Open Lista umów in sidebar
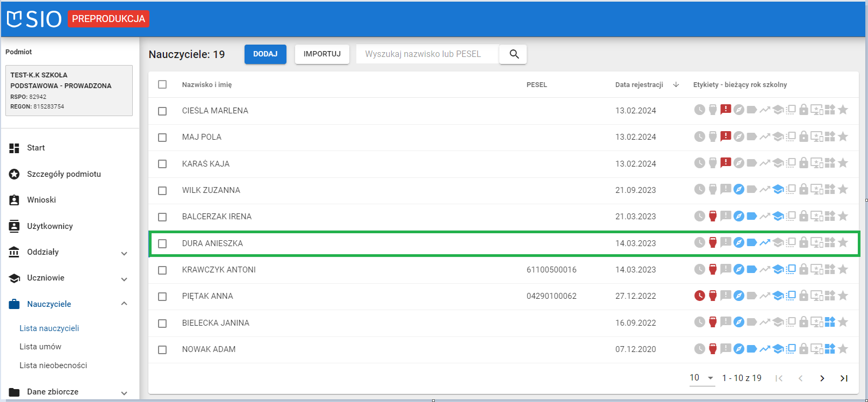Viewport: 868px width, 402px height. [x=40, y=347]
